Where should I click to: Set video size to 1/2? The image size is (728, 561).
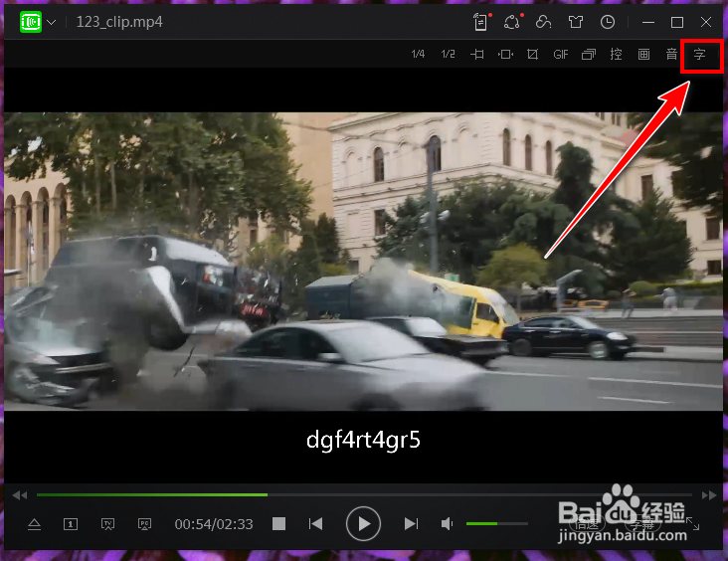click(x=448, y=55)
